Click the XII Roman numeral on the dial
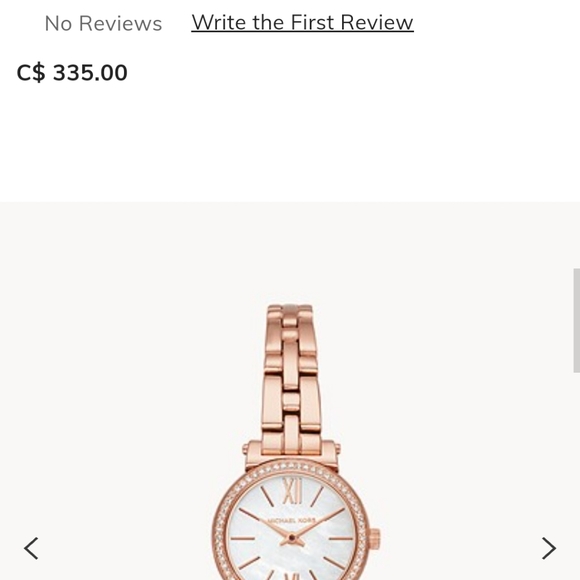 pos(292,490)
